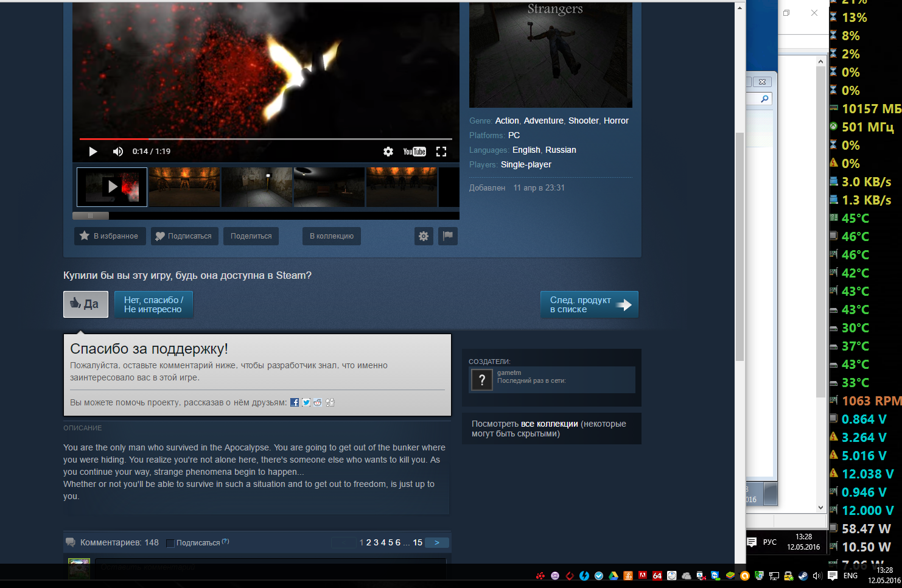902x588 pixels.
Task: Mute the video with the speaker icon
Action: pyautogui.click(x=118, y=152)
